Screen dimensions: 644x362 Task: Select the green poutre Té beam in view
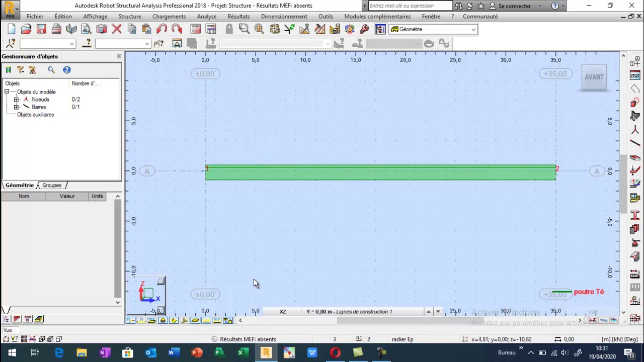pyautogui.click(x=381, y=172)
